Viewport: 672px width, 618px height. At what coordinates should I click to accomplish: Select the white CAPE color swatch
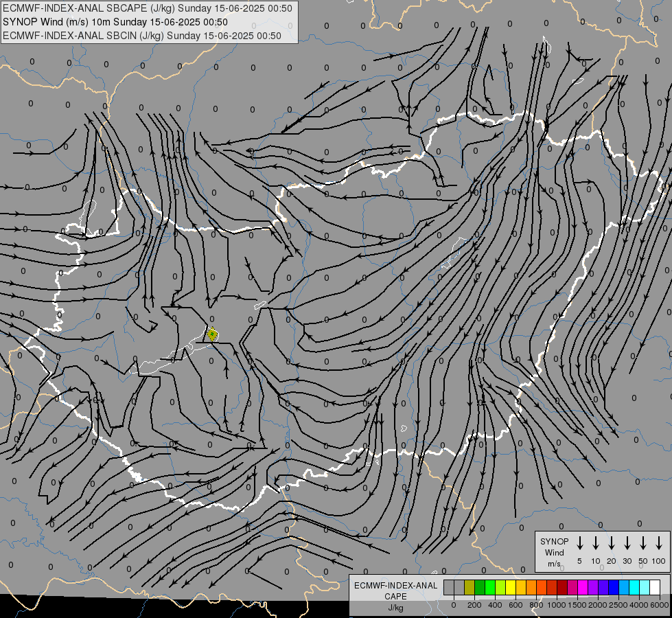[655, 587]
